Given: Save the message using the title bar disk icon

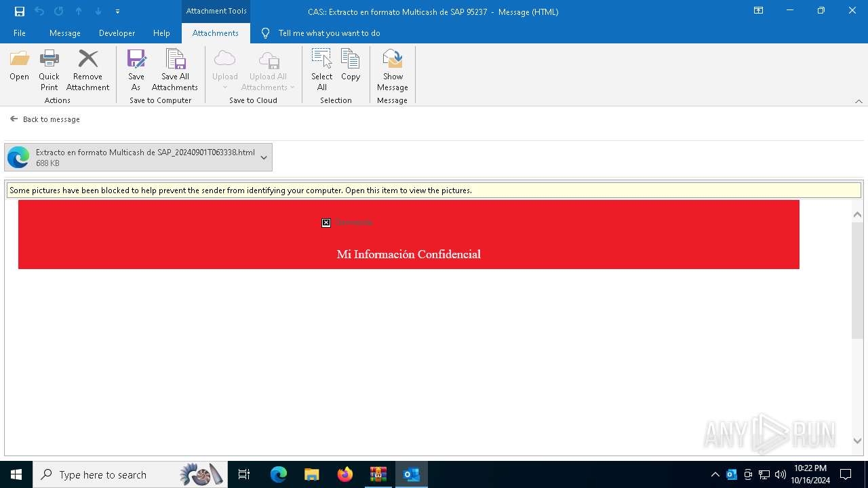Looking at the screenshot, I should pyautogui.click(x=20, y=12).
